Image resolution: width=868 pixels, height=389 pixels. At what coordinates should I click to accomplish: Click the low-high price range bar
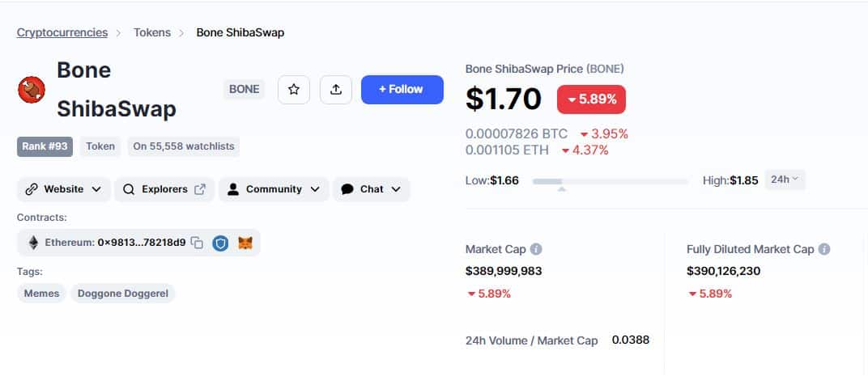click(611, 181)
